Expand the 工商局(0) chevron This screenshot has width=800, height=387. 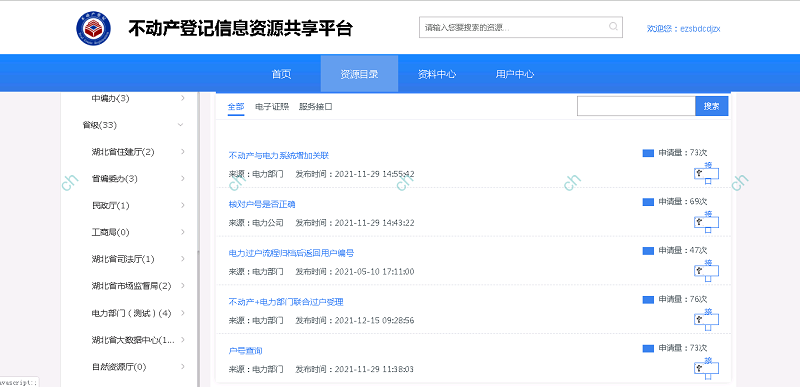tap(183, 232)
